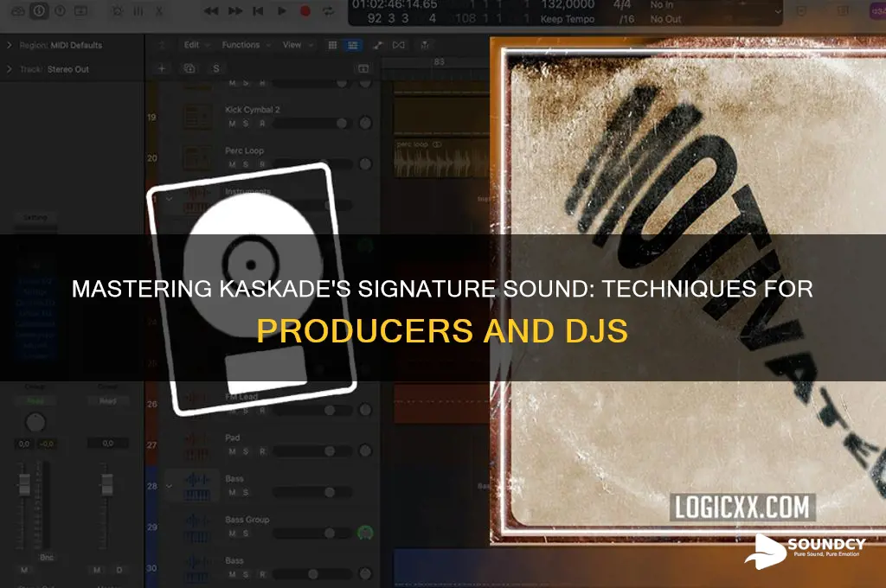Mute the track 28 Bass track
Viewport: 886px width, 588px height.
(x=232, y=493)
